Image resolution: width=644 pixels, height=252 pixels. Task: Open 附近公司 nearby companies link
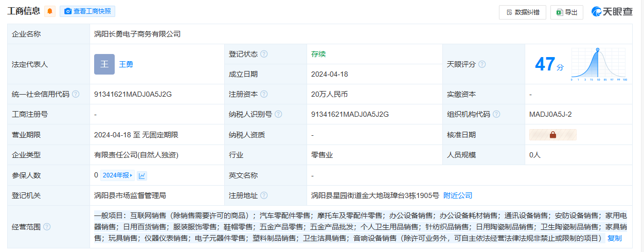pyautogui.click(x=458, y=195)
